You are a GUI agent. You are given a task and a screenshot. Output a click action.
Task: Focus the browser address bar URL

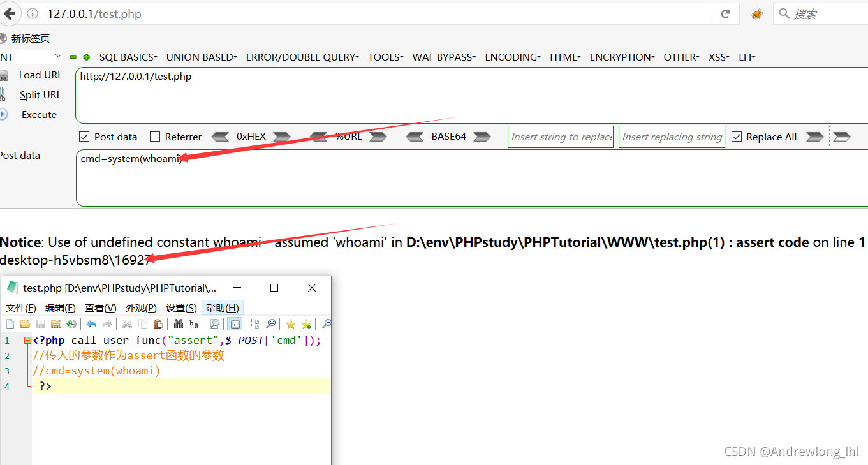pyautogui.click(x=376, y=13)
